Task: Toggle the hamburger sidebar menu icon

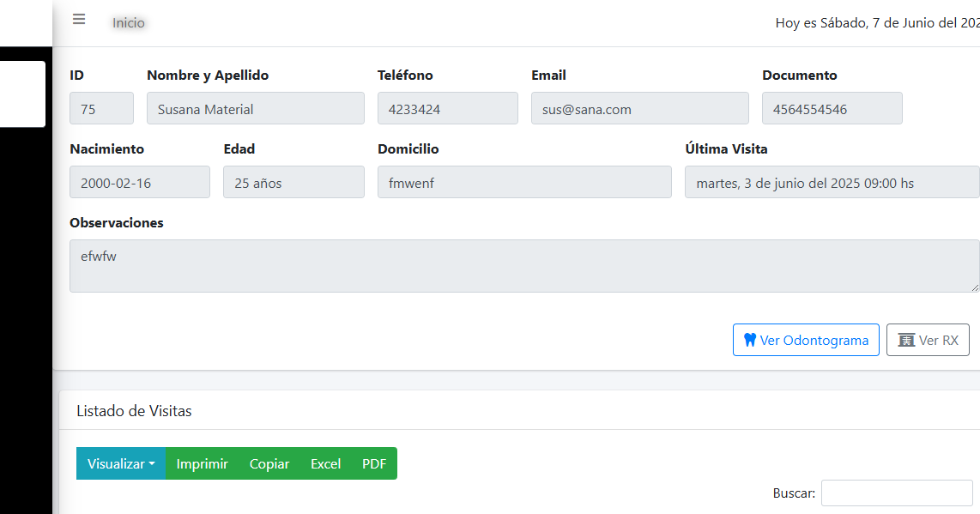Action: point(79,20)
